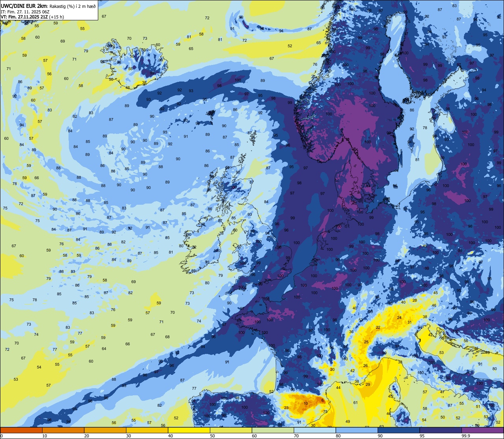Click the palest blue 70–80 legend segment
The height and width of the screenshot is (439, 504).
315,430
